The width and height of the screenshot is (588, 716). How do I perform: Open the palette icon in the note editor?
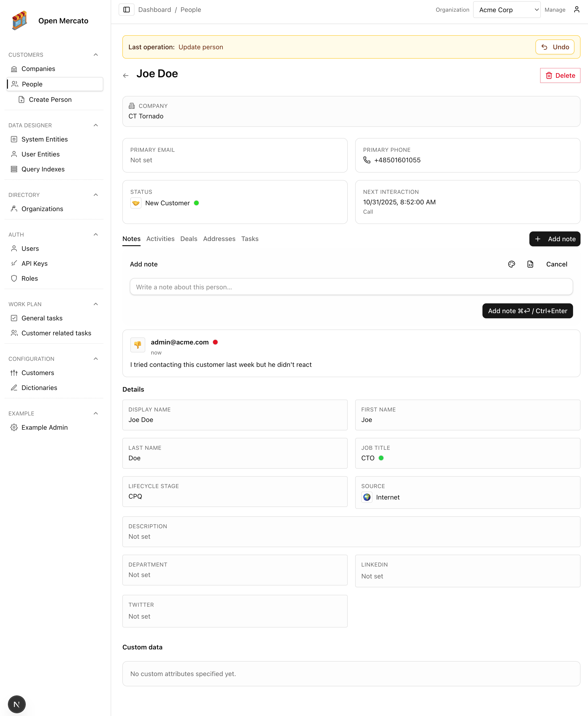point(511,264)
